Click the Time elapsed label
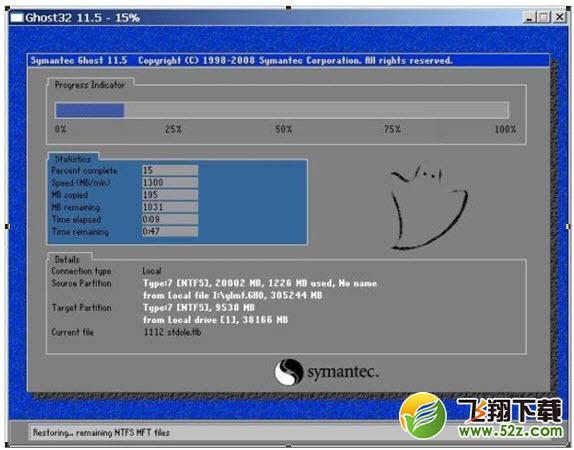The height and width of the screenshot is (450, 574). 77,220
